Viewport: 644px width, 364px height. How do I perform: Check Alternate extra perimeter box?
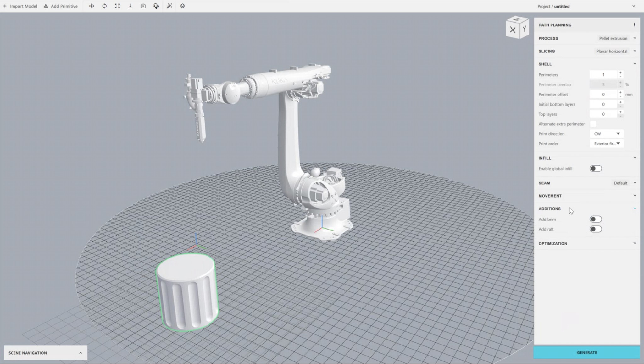point(593,124)
